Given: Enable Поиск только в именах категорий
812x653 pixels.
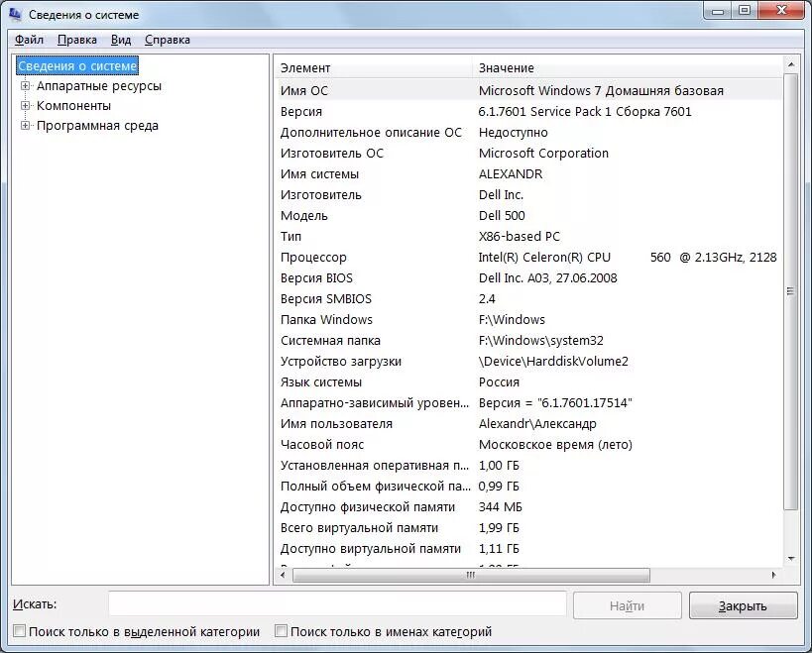Looking at the screenshot, I should [279, 630].
